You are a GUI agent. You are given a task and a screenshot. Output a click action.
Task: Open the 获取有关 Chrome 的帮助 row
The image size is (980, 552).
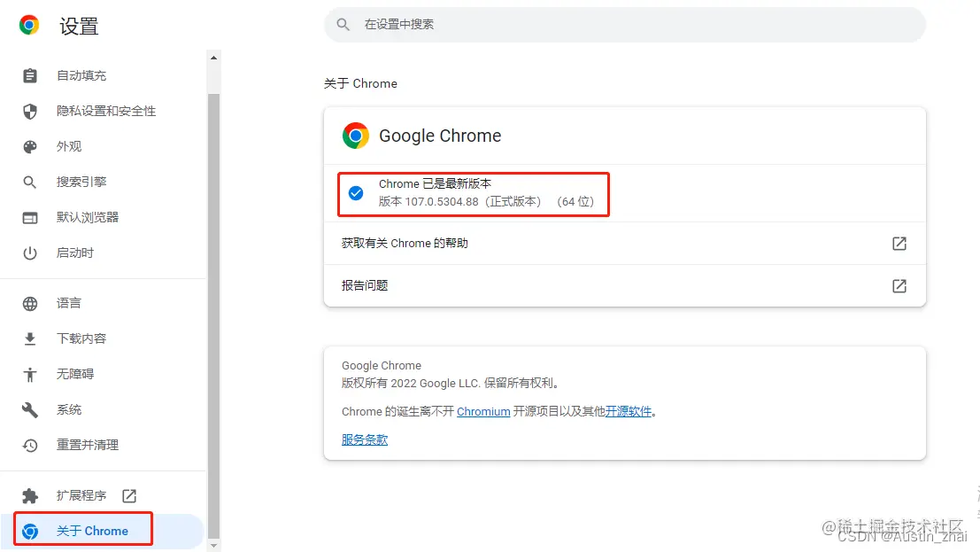[x=625, y=244]
